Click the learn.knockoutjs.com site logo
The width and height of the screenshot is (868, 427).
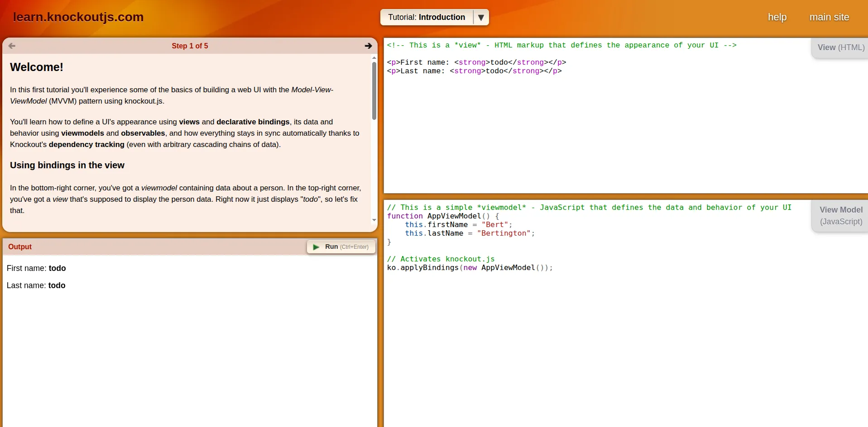click(78, 17)
